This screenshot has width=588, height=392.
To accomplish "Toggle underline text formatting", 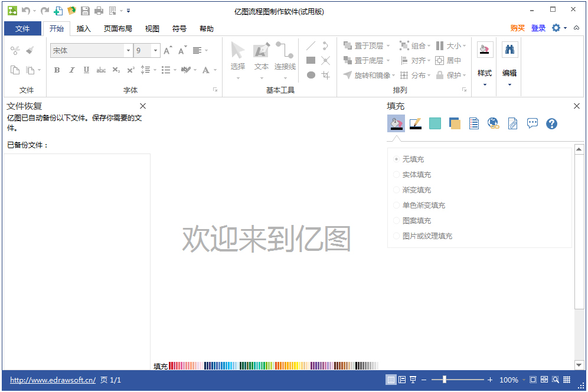I will (86, 70).
